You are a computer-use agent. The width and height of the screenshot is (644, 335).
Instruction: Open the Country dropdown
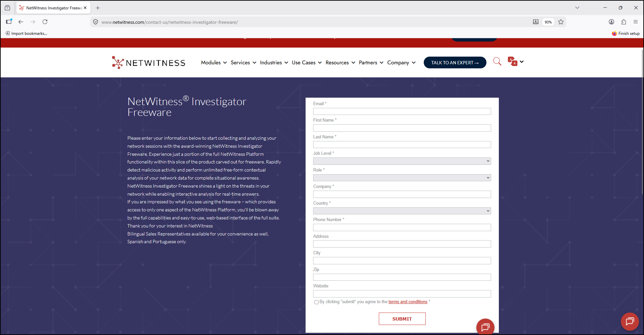(402, 211)
